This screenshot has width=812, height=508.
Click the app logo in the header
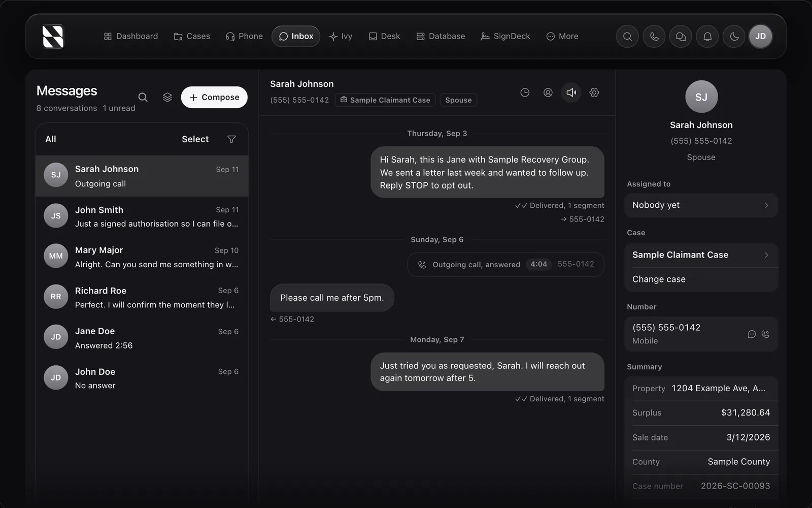point(53,37)
